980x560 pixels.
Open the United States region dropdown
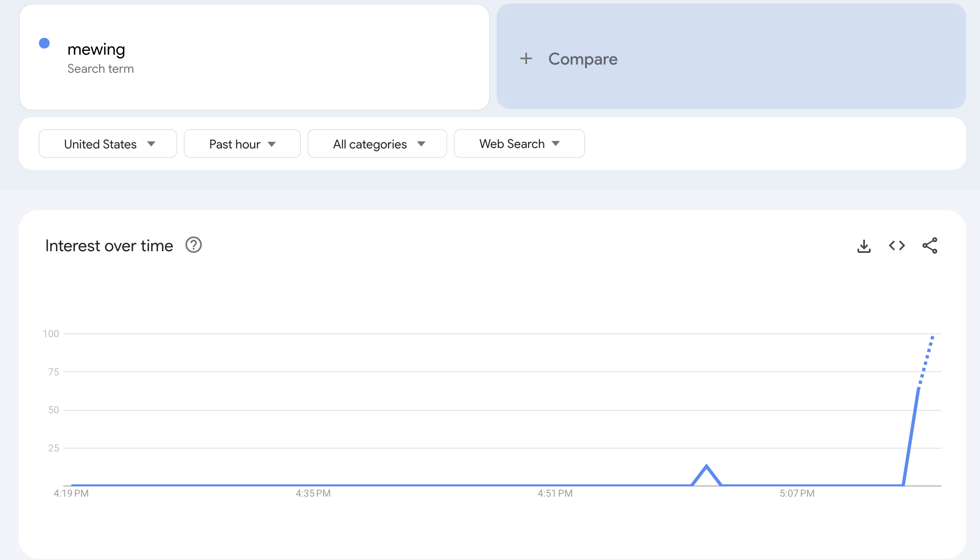tap(108, 144)
